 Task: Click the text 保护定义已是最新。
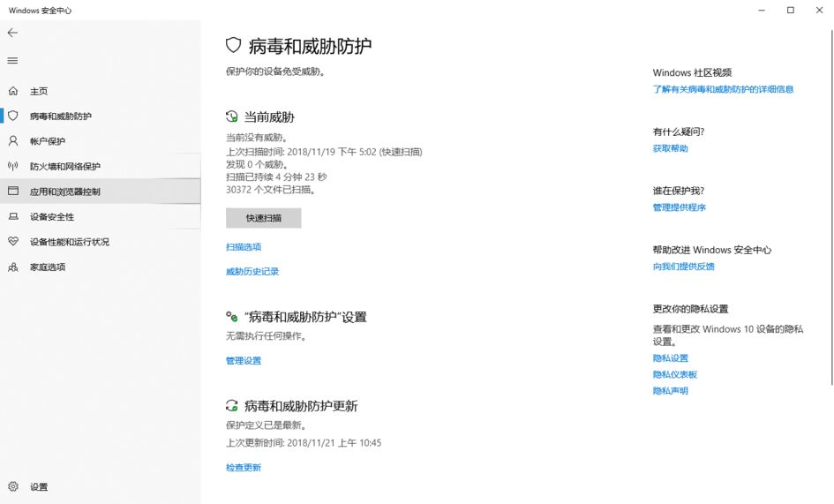pos(266,425)
